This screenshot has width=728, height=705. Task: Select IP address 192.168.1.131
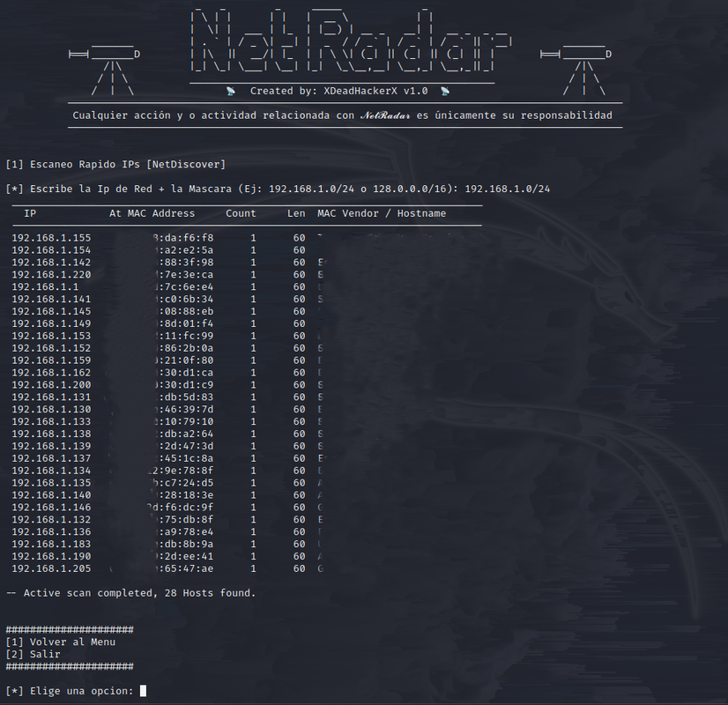(x=51, y=397)
